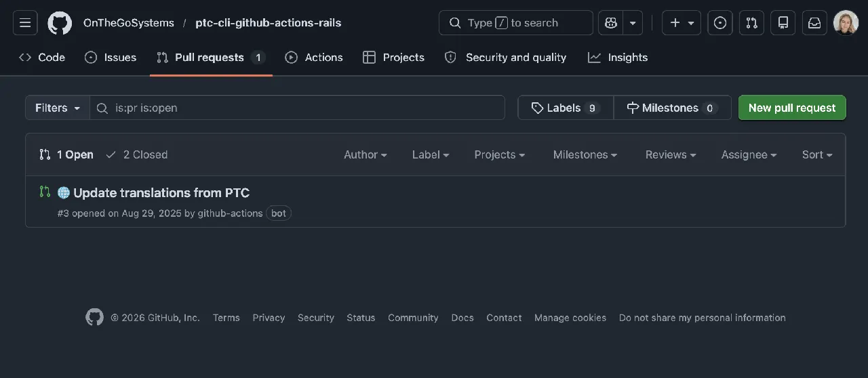Image resolution: width=868 pixels, height=378 pixels.
Task: Switch to the Code tab
Action: 42,58
